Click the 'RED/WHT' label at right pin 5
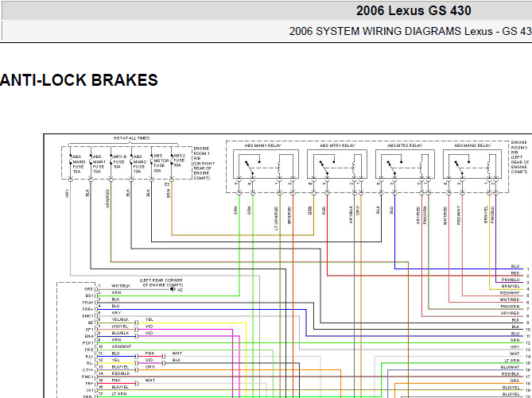 [510, 293]
